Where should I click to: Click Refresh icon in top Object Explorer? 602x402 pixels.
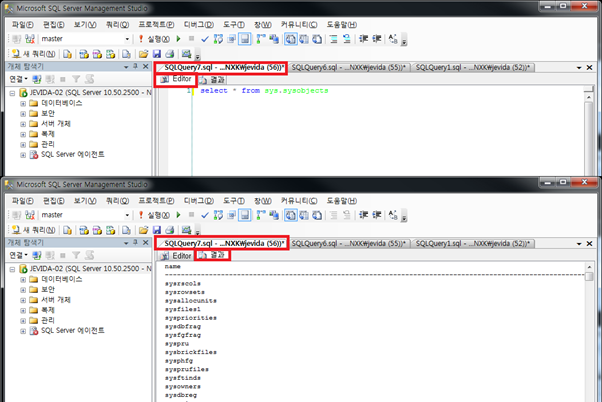tap(89, 79)
